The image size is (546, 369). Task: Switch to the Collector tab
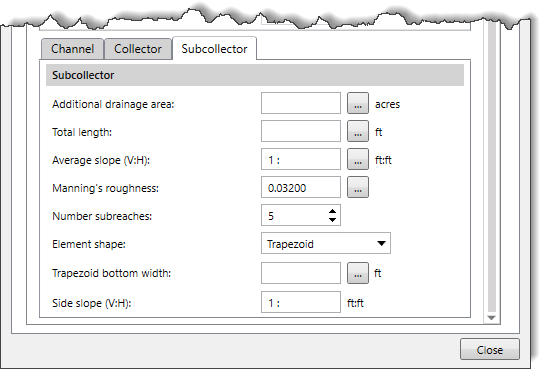click(138, 49)
